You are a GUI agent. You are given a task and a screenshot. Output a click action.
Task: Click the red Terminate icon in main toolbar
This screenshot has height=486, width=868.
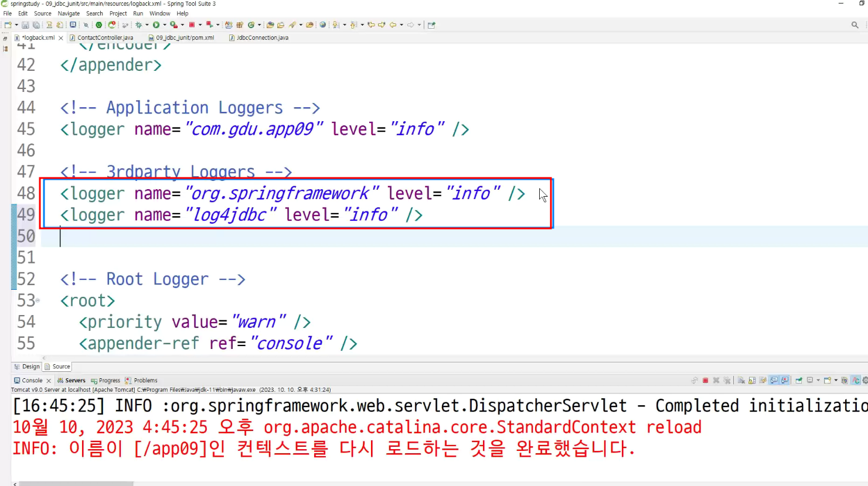point(192,25)
